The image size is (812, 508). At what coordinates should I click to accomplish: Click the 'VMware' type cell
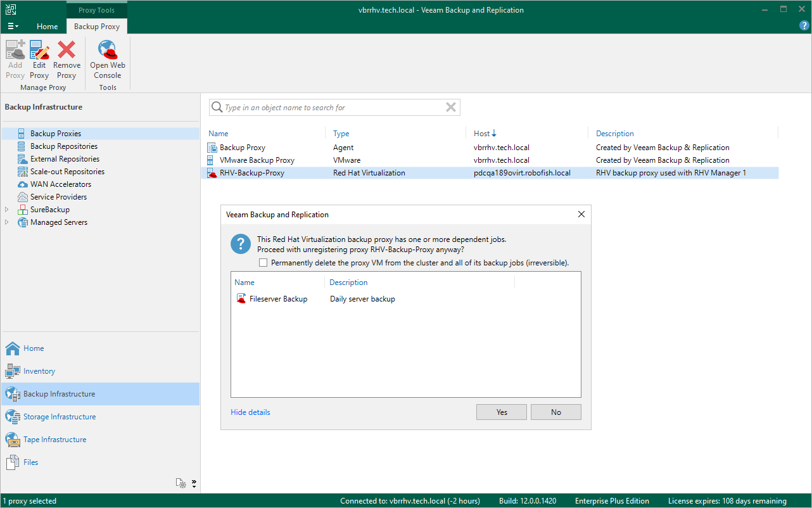point(347,160)
